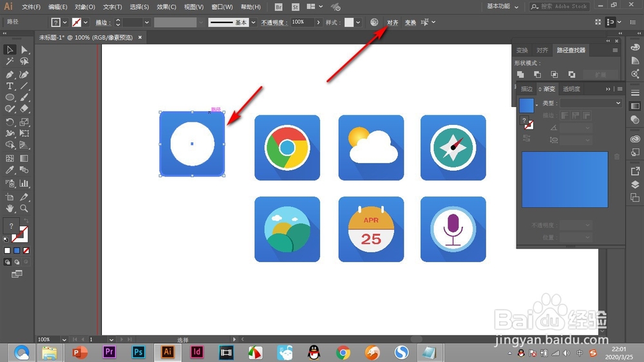Click 变换 in the control bar
This screenshot has height=362, width=644.
pos(410,23)
